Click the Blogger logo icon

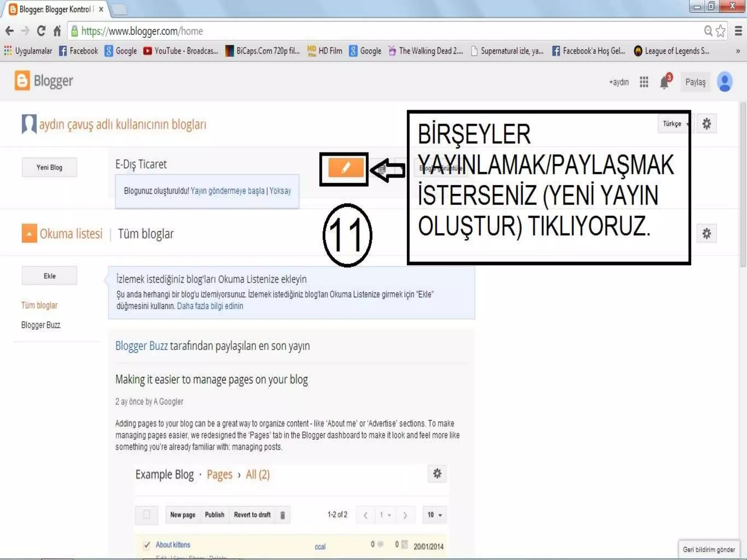(x=22, y=81)
